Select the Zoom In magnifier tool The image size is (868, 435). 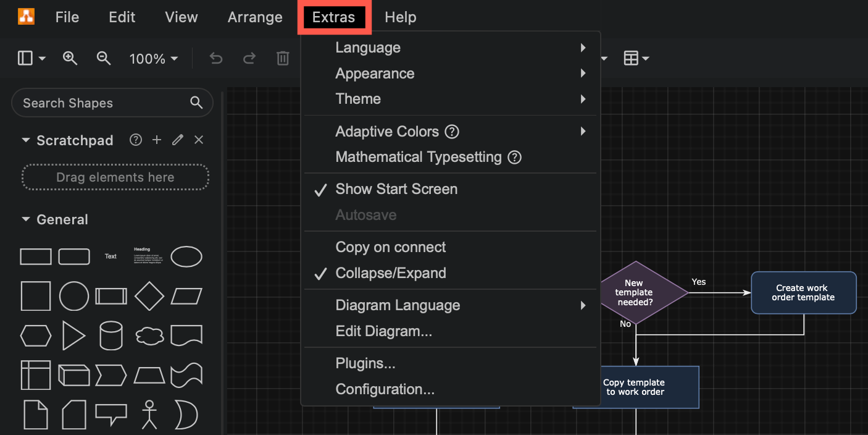pos(70,58)
